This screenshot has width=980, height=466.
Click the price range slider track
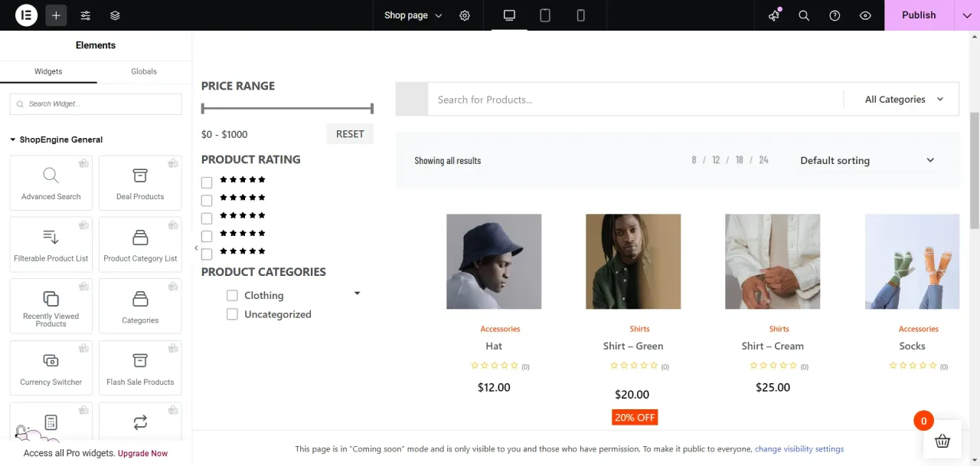(287, 109)
